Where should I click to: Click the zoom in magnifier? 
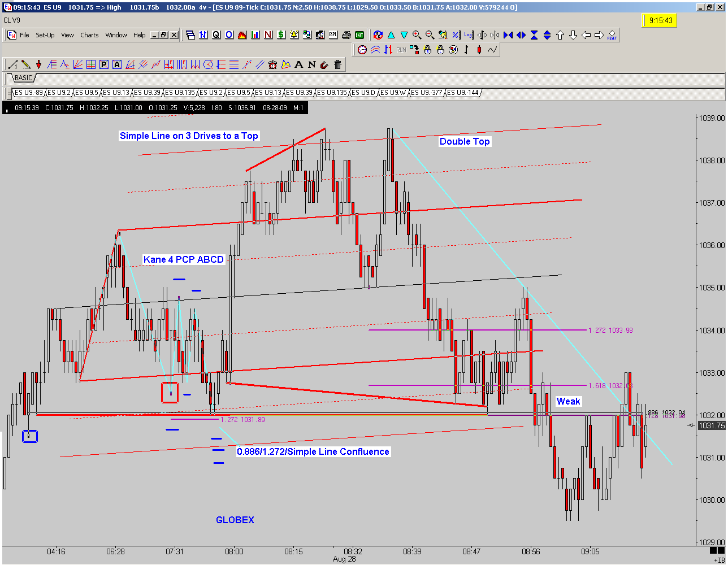tap(417, 35)
